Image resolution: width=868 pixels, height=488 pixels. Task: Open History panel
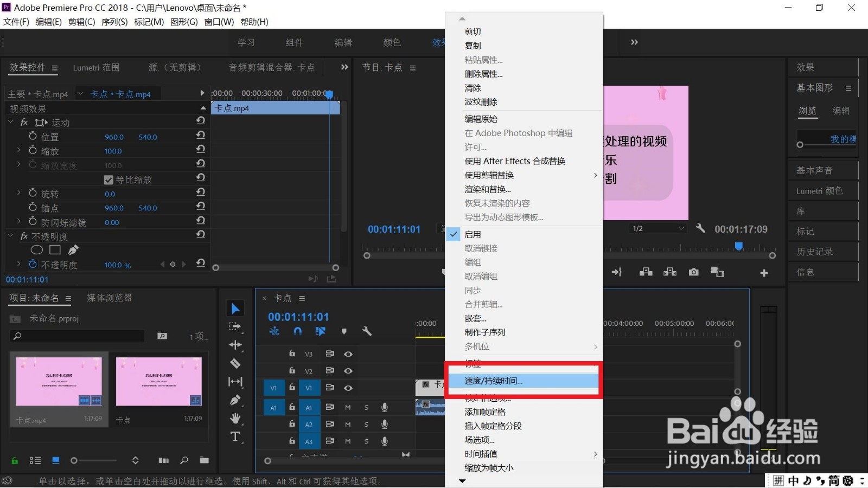(x=814, y=252)
